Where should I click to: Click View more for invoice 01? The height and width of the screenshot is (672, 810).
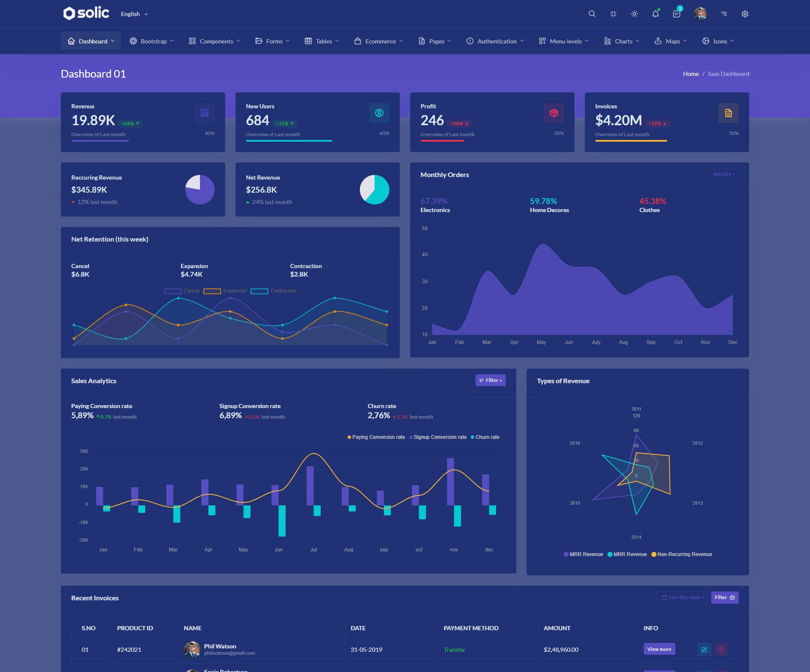[x=659, y=649]
